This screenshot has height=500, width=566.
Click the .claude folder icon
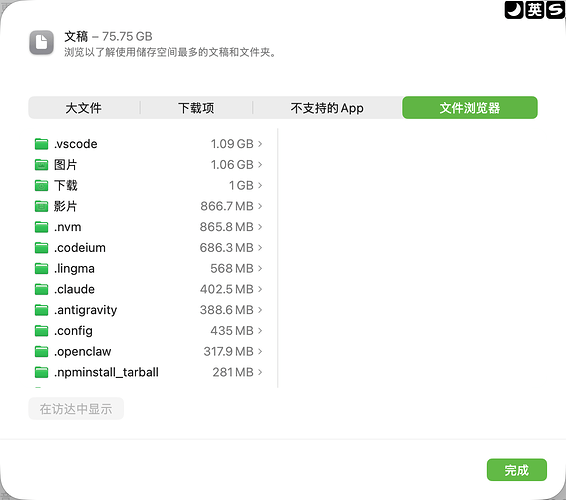click(42, 290)
